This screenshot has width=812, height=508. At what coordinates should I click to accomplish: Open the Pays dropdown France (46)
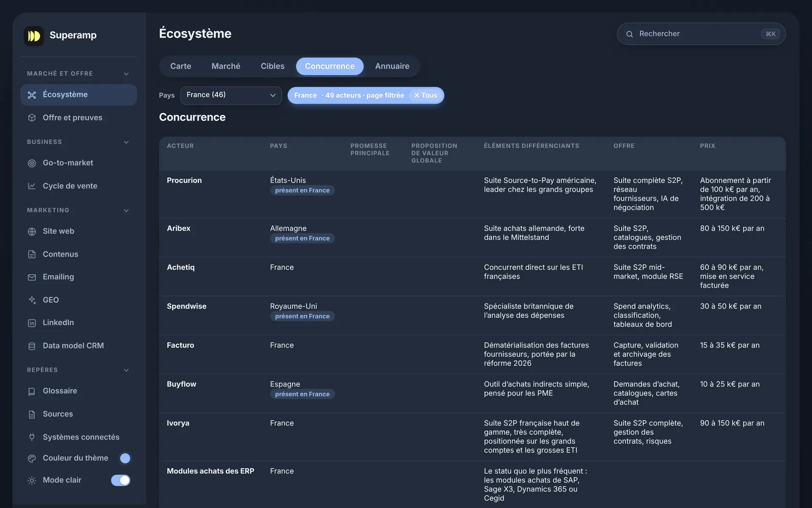click(231, 95)
